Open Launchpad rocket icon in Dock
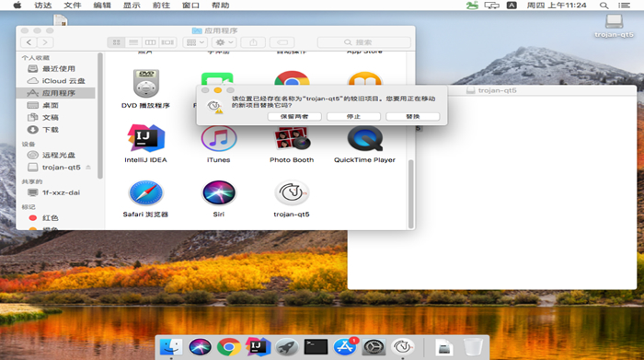Screen dimensions: 644x360 [287, 347]
